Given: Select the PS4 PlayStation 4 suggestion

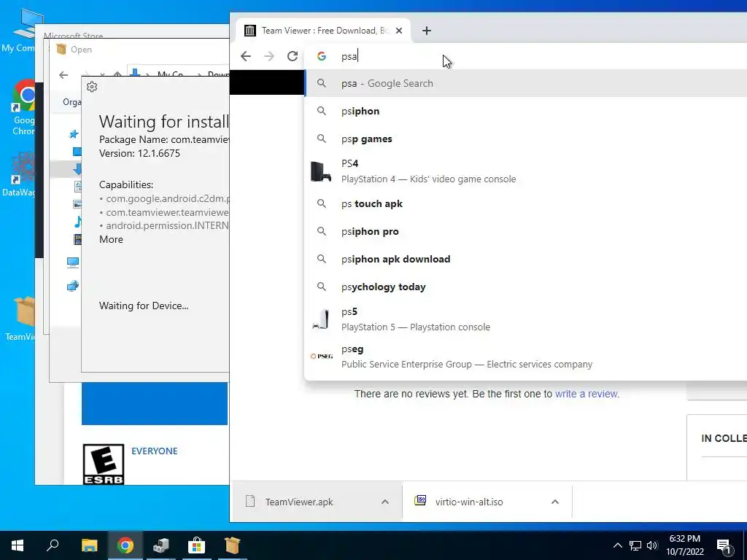Looking at the screenshot, I should click(x=525, y=171).
